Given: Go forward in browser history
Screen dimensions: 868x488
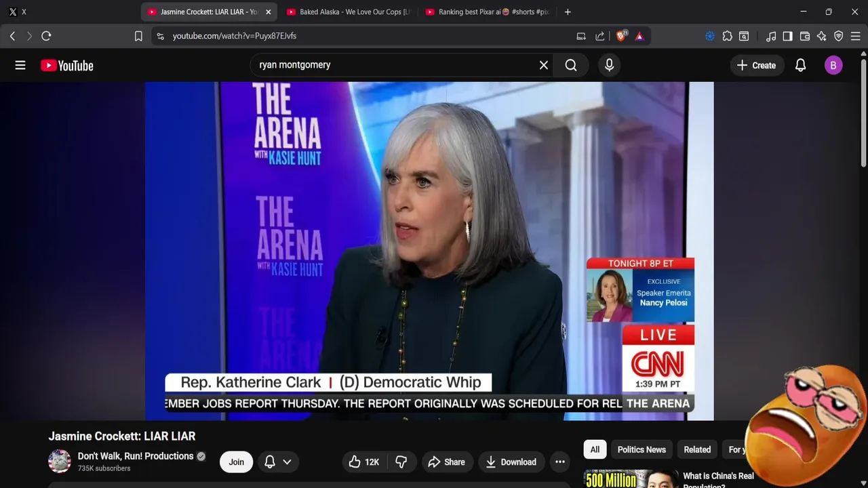Looking at the screenshot, I should (29, 36).
